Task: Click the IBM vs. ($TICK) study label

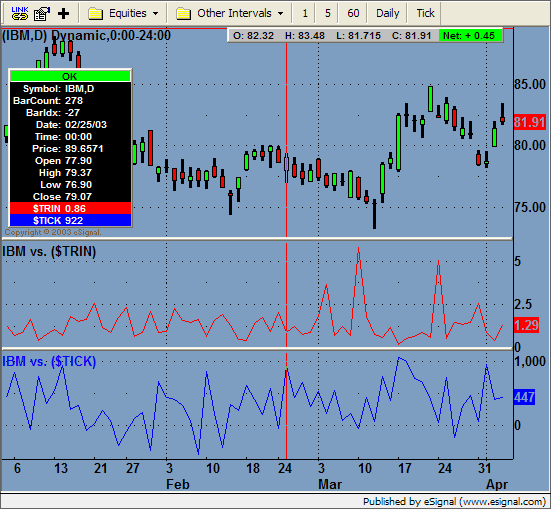Action: click(x=49, y=361)
